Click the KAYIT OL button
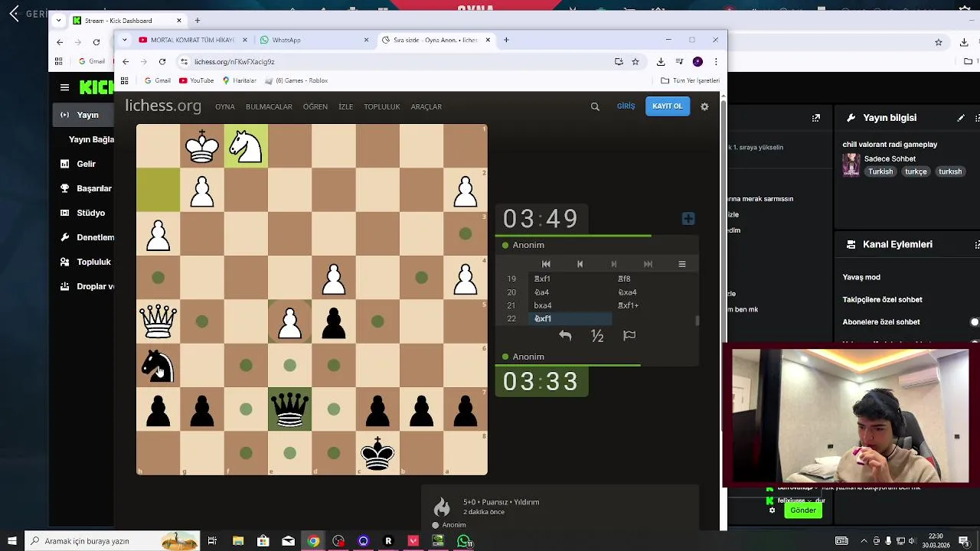Image resolution: width=980 pixels, height=551 pixels. pos(667,106)
